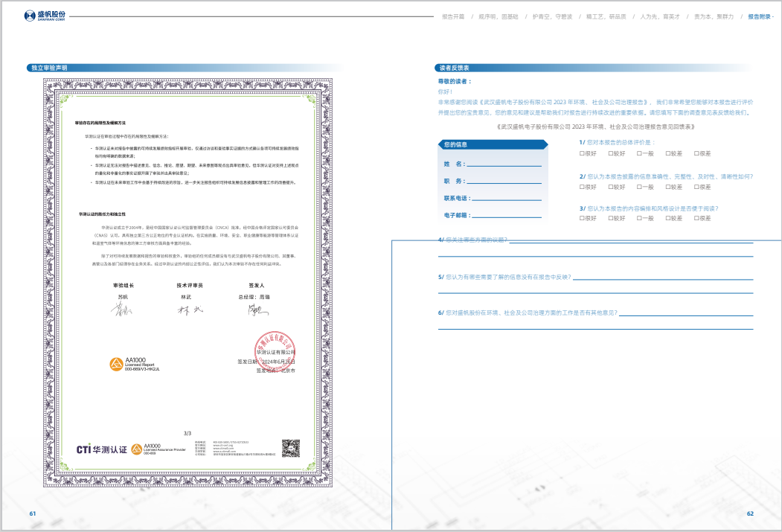
Task: Click the CTI 华测认证 logo in footer
Action: 101,449
